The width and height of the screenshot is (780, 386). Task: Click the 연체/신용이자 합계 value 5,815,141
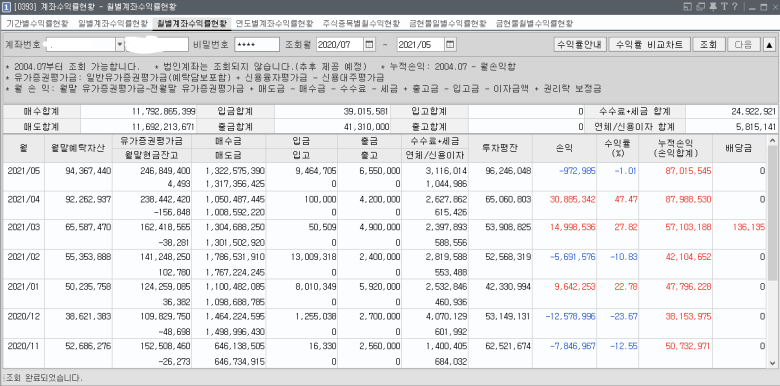pyautogui.click(x=755, y=126)
